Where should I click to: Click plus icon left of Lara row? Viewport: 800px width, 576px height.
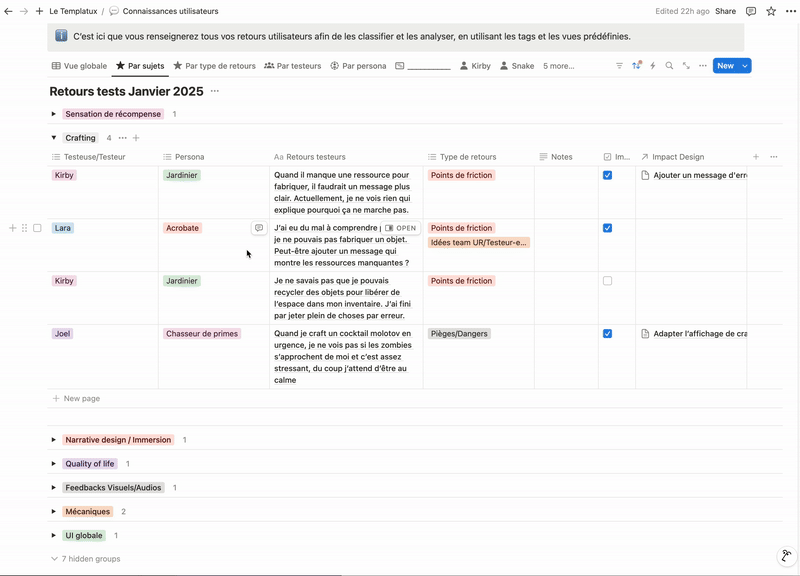pyautogui.click(x=13, y=228)
